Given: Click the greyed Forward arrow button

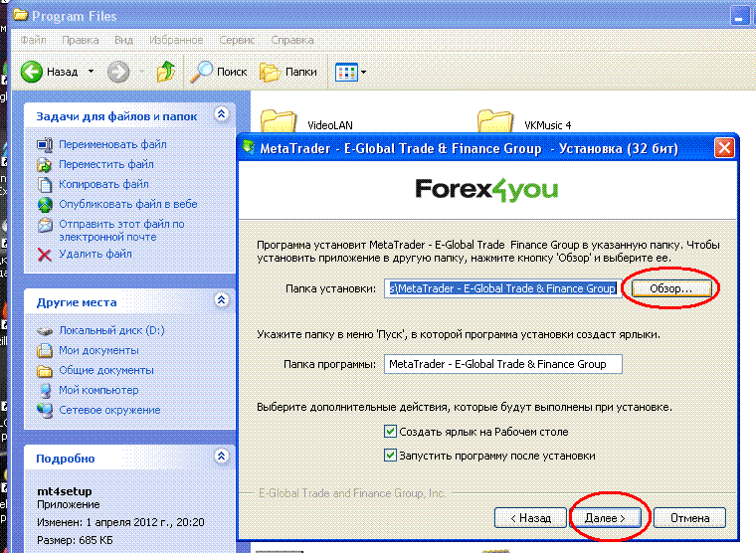Looking at the screenshot, I should click(118, 72).
